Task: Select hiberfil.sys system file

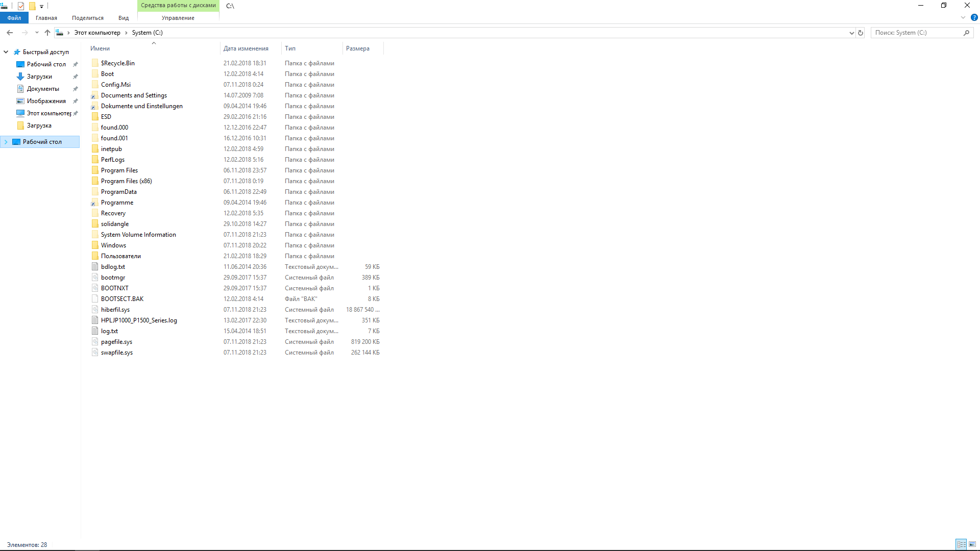Action: (114, 309)
